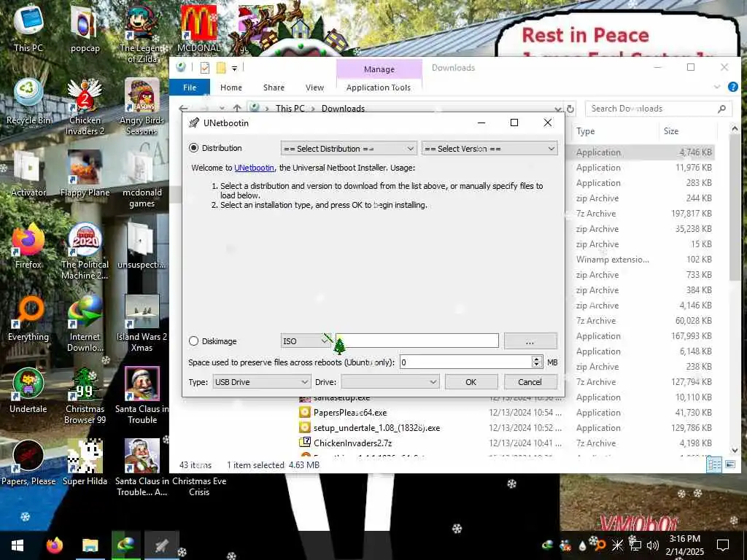Open Explorer recent locations dropdown arrow
This screenshot has width=747, height=560.
[x=222, y=109]
